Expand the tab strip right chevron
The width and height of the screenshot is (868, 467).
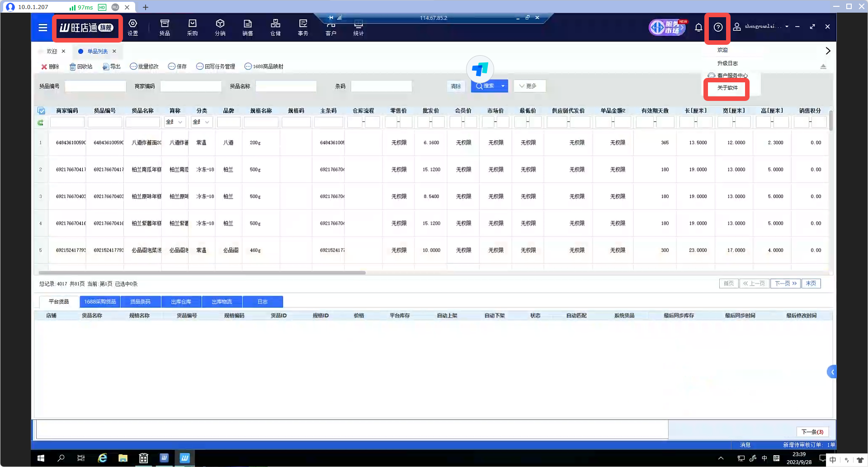point(828,51)
